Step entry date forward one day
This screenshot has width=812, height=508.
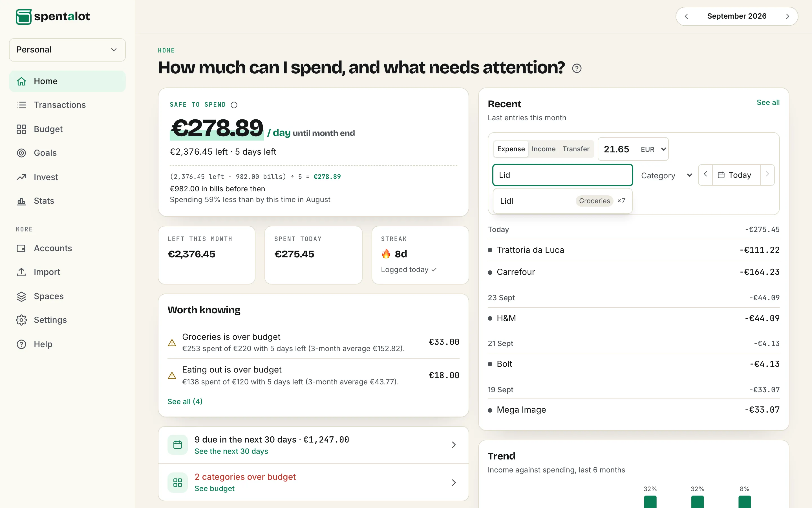click(x=767, y=174)
